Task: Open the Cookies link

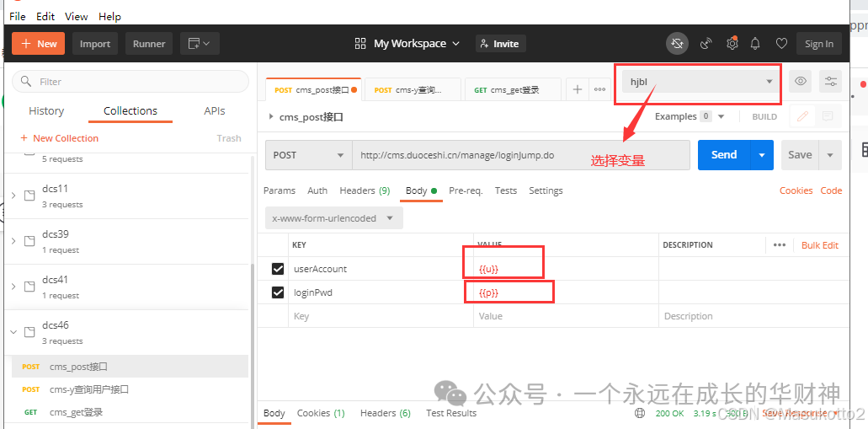Action: point(796,190)
